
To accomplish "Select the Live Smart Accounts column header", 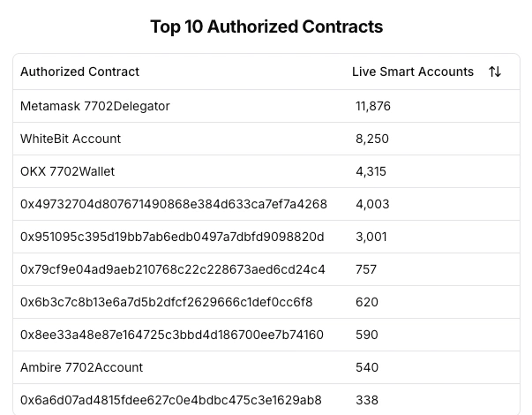I will tap(412, 72).
